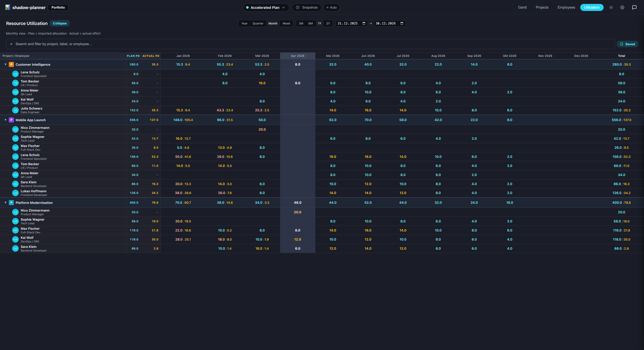Image resolution: width=644 pixels, height=350 pixels.
Task: Click Customer Intelligence plan value 280.0
Action: 134,64
